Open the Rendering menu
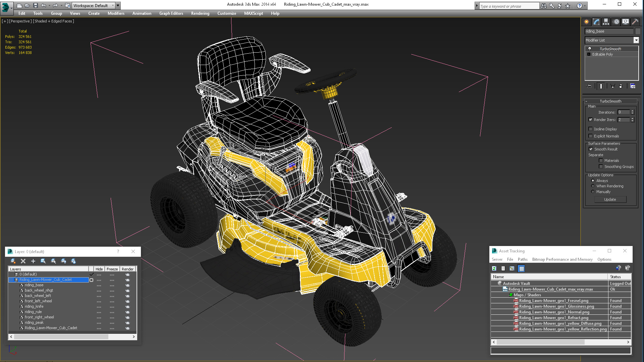The image size is (644, 362). point(200,13)
